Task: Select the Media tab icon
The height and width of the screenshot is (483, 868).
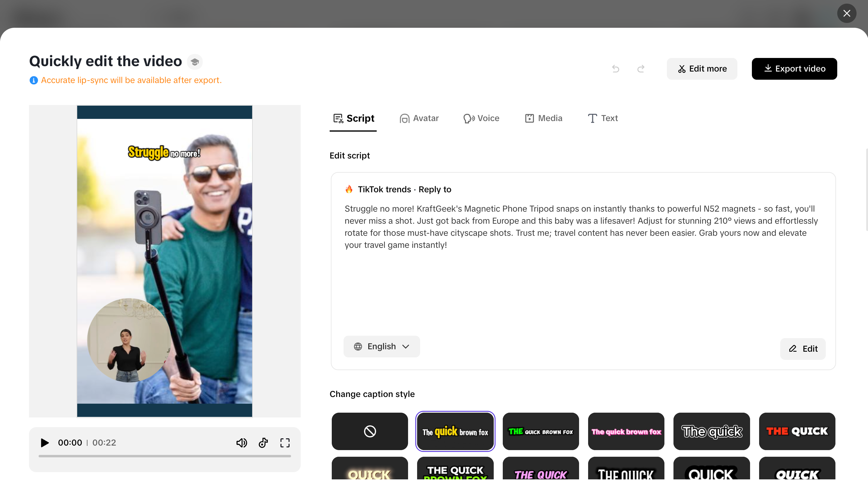Action: (x=530, y=118)
